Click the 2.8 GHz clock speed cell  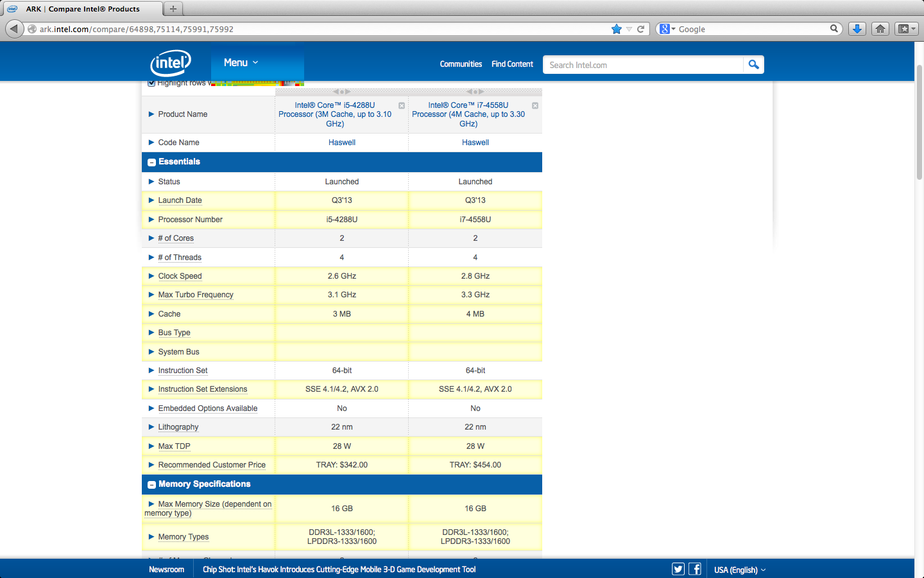[475, 276]
